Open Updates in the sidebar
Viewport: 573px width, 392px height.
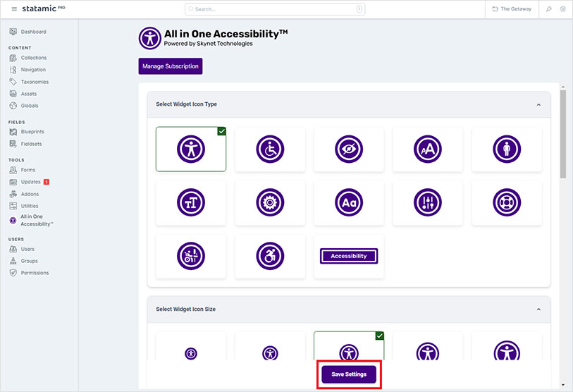click(x=25, y=182)
